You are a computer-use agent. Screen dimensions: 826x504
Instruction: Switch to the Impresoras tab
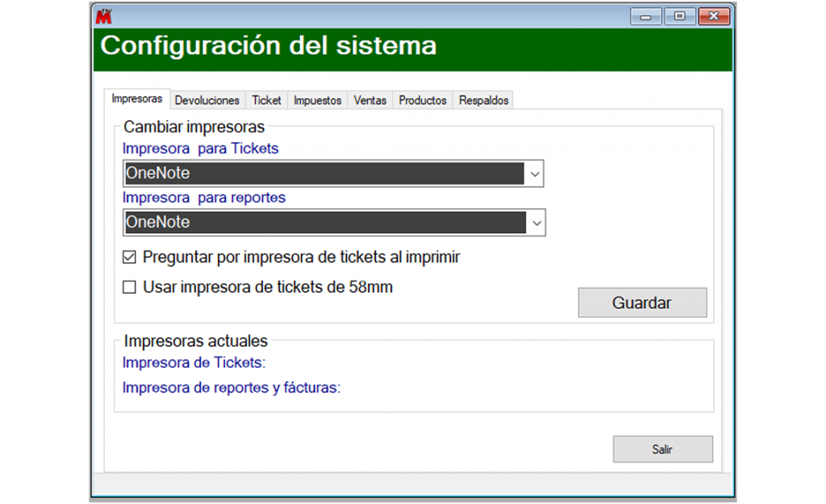pyautogui.click(x=137, y=98)
